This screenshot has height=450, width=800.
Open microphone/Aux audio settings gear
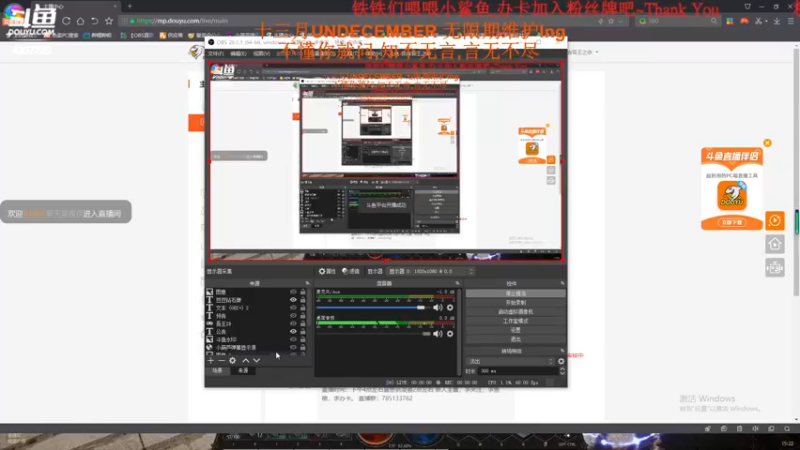click(450, 308)
